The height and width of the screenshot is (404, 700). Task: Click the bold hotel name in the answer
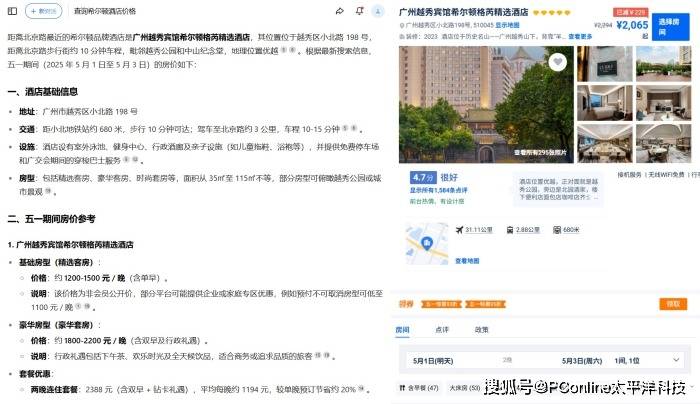192,37
